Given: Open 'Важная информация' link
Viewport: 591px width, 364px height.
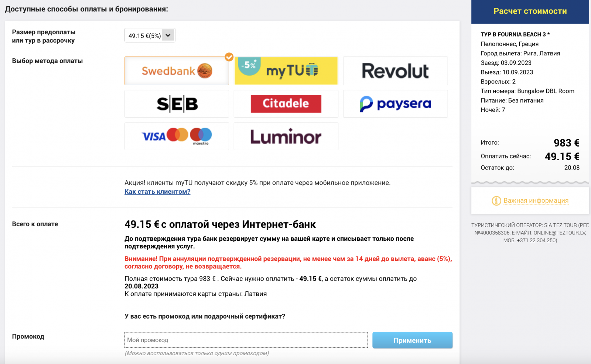Looking at the screenshot, I should pyautogui.click(x=536, y=200).
